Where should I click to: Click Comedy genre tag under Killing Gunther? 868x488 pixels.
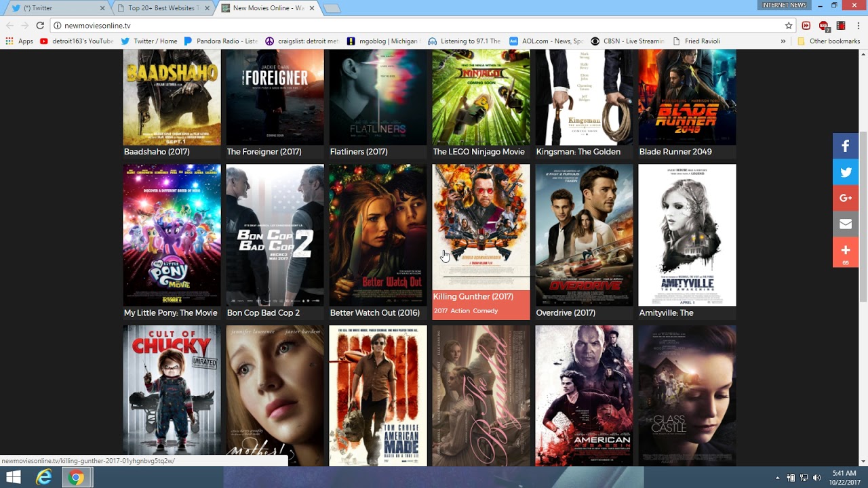tap(486, 311)
